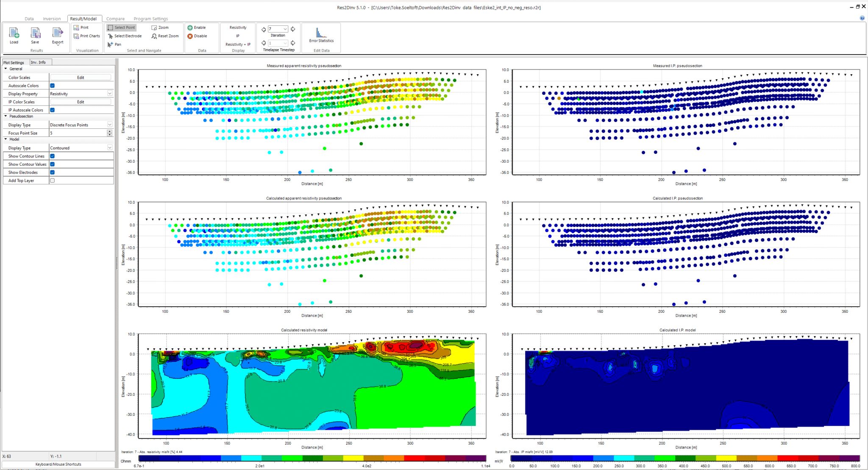Click the Compare menu tab
The width and height of the screenshot is (868, 470).
(x=114, y=19)
